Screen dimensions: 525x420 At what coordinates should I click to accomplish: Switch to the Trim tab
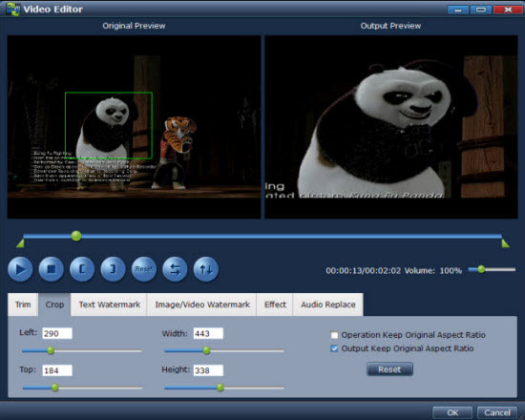pyautogui.click(x=23, y=304)
